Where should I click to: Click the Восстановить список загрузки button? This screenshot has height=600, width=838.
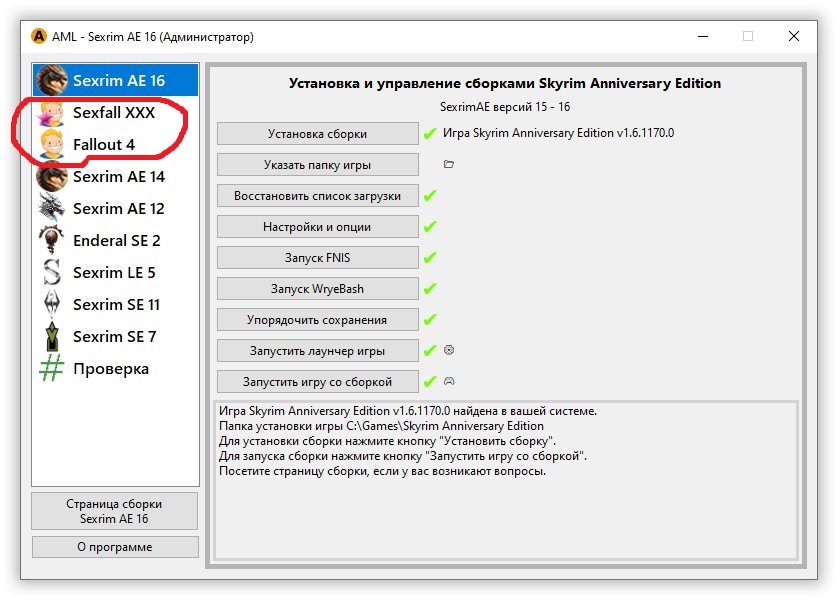(317, 196)
